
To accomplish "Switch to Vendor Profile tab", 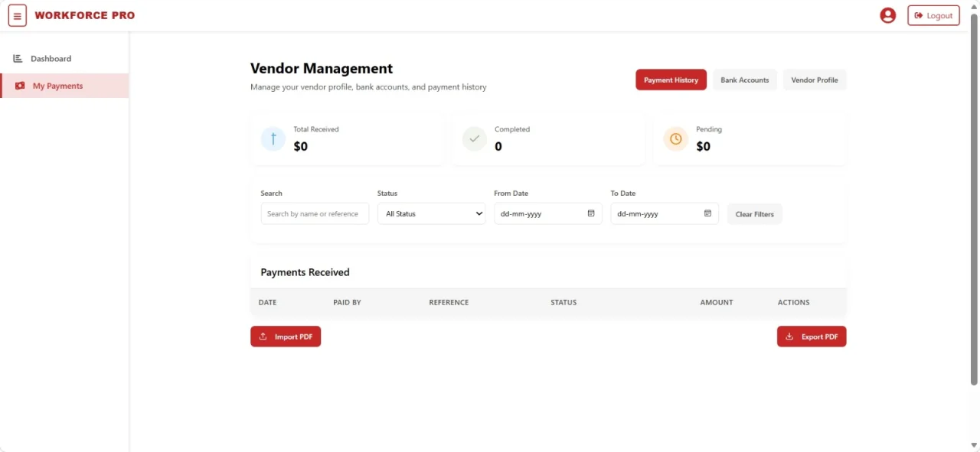I will coord(815,80).
